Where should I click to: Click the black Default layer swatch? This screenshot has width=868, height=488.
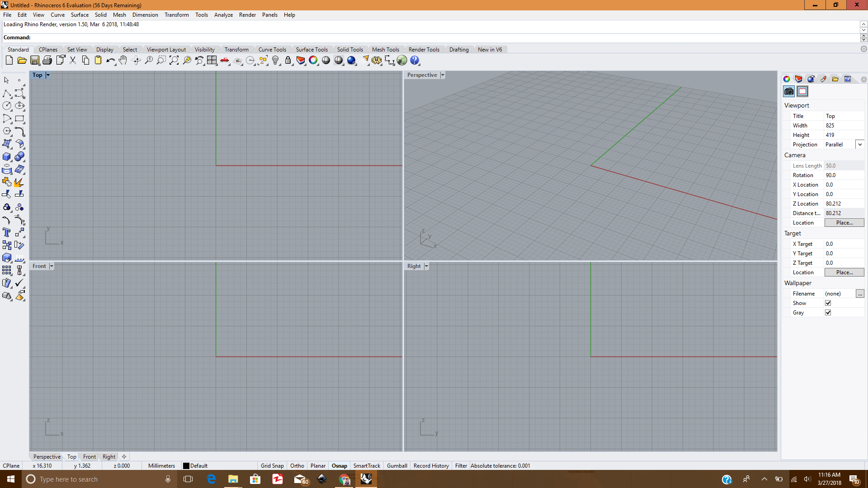pyautogui.click(x=186, y=466)
